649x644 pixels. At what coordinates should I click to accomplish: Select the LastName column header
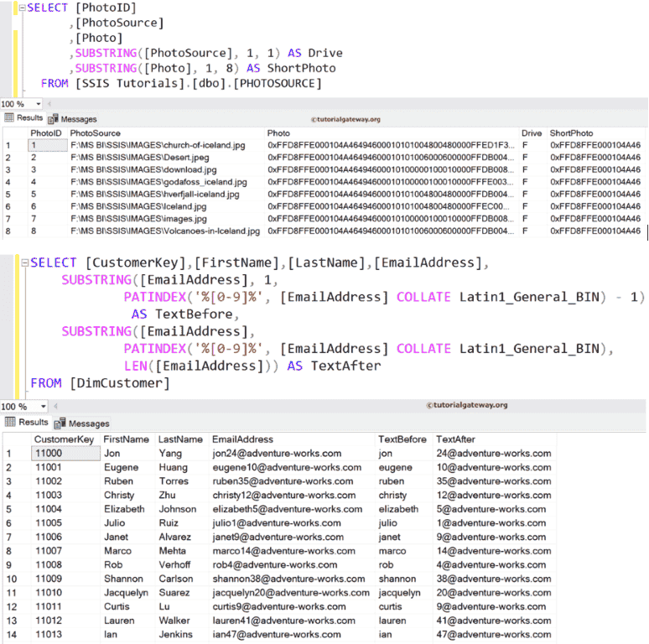(182, 439)
